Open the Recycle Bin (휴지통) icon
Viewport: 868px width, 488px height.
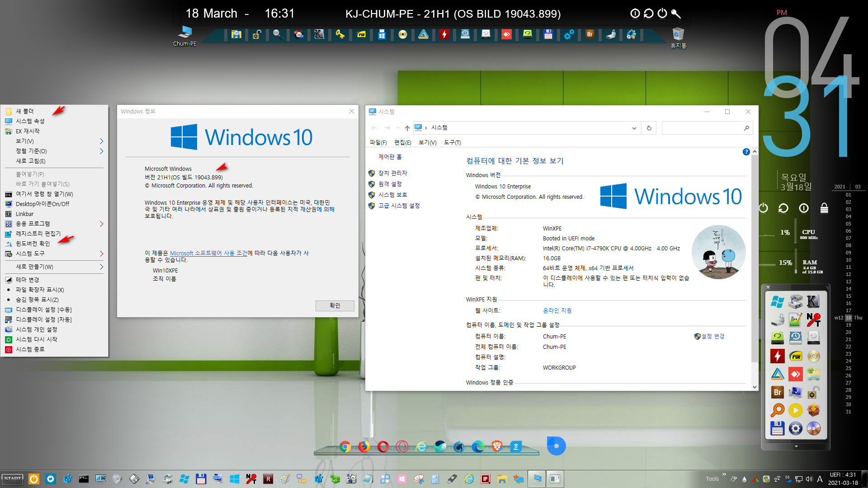click(678, 38)
